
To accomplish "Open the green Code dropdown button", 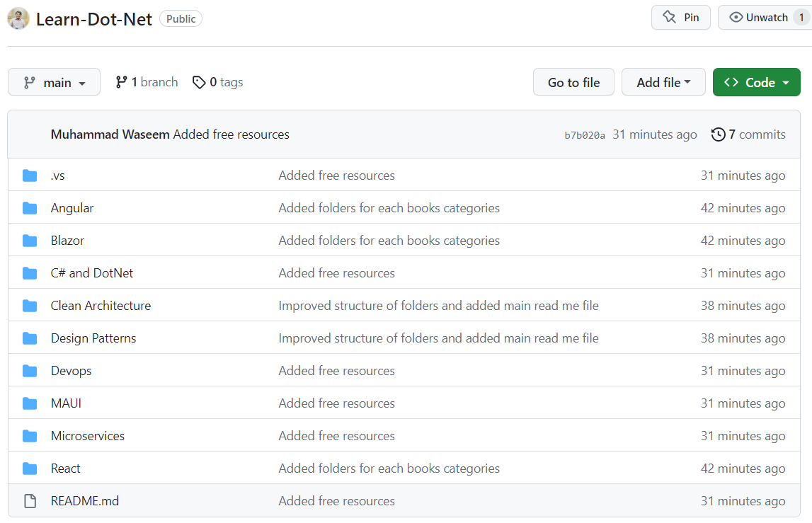I will pos(757,82).
